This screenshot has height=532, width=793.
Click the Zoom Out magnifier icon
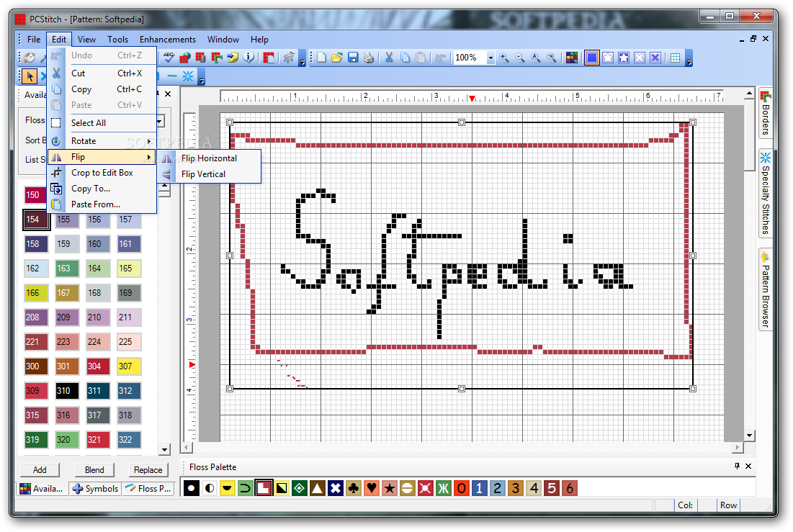pyautogui.click(x=519, y=58)
